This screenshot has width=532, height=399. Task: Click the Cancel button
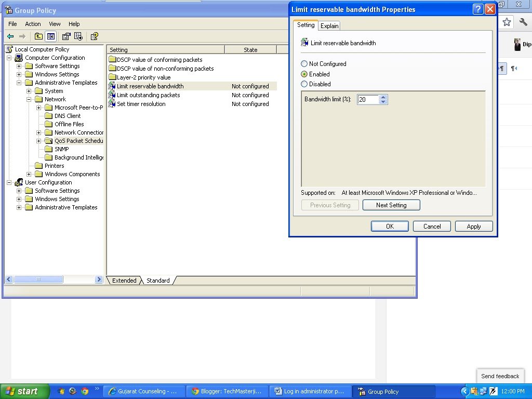point(432,227)
